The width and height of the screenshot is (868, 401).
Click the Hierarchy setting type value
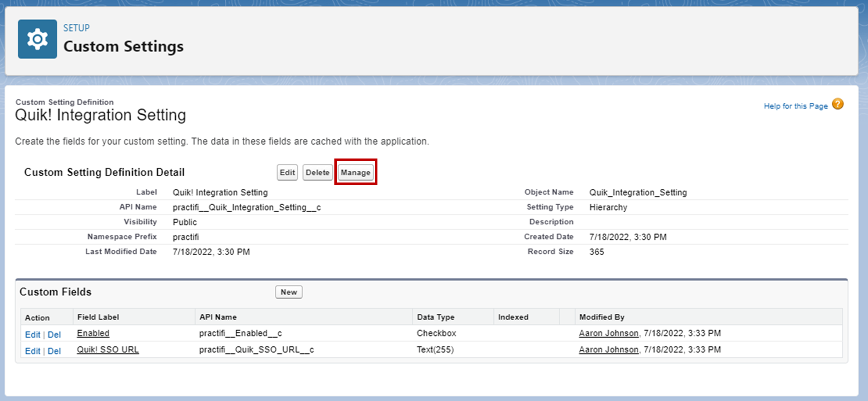coord(608,207)
